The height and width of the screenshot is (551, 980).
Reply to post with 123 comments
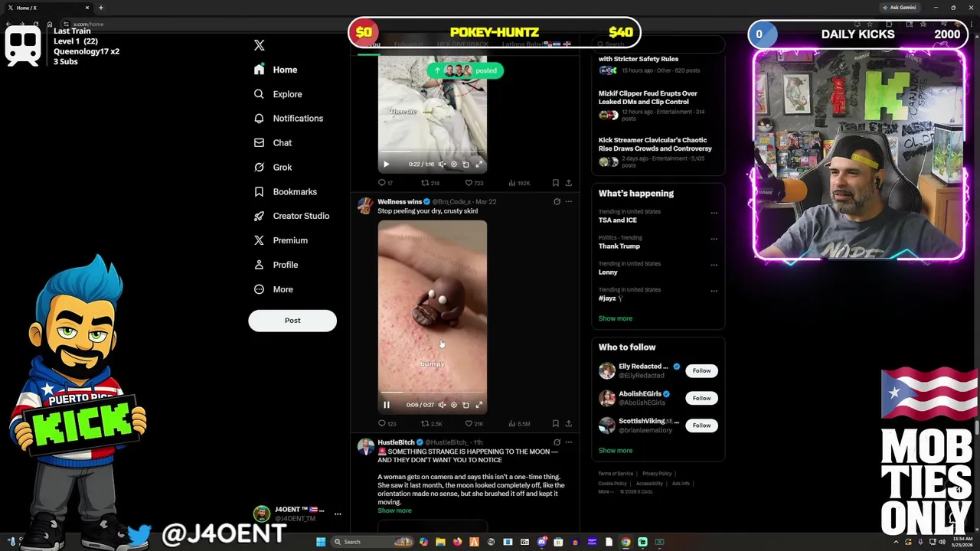point(387,423)
